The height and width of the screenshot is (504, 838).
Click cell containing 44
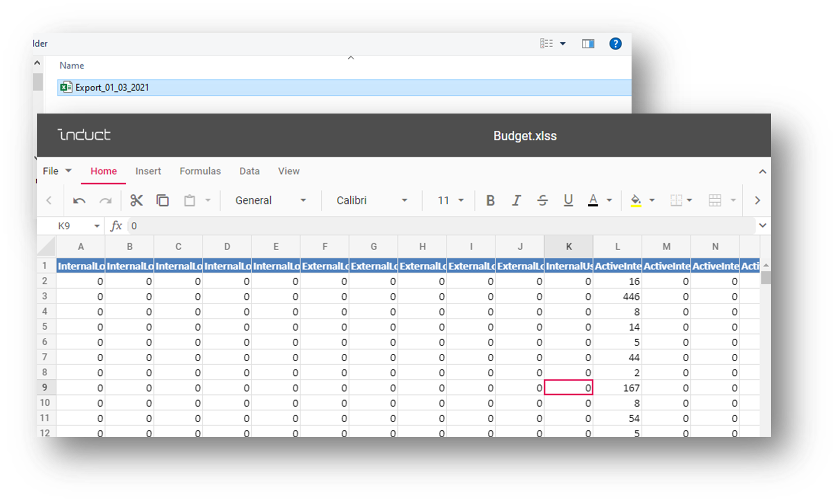point(617,357)
